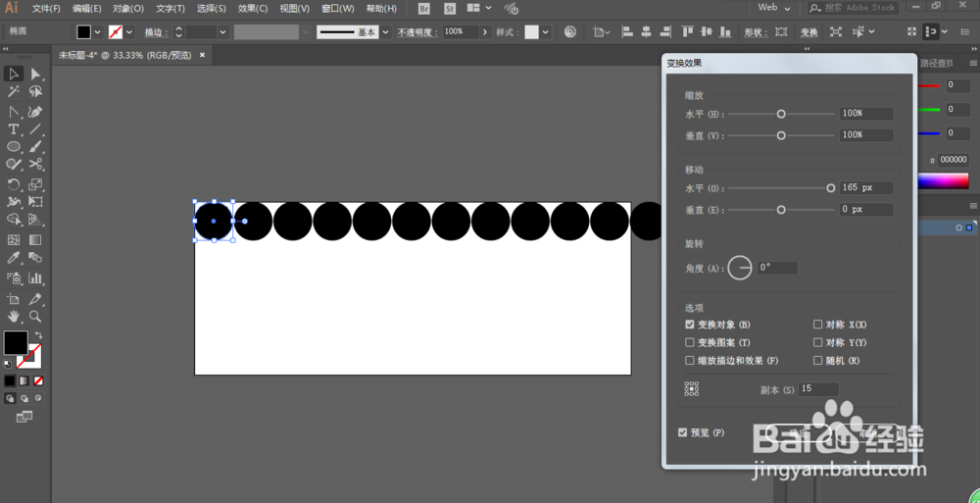Select the Zoom magnifier tool
Viewport: 980px width, 503px height.
(x=35, y=317)
